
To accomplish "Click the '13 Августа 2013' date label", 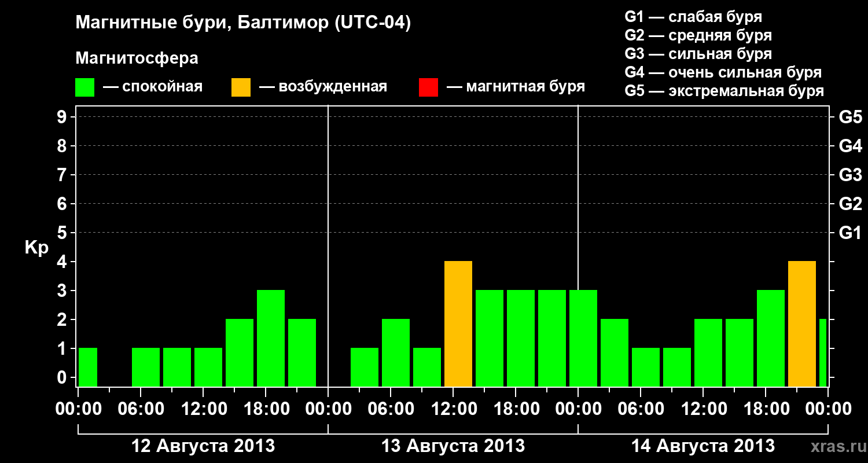I will click(453, 446).
